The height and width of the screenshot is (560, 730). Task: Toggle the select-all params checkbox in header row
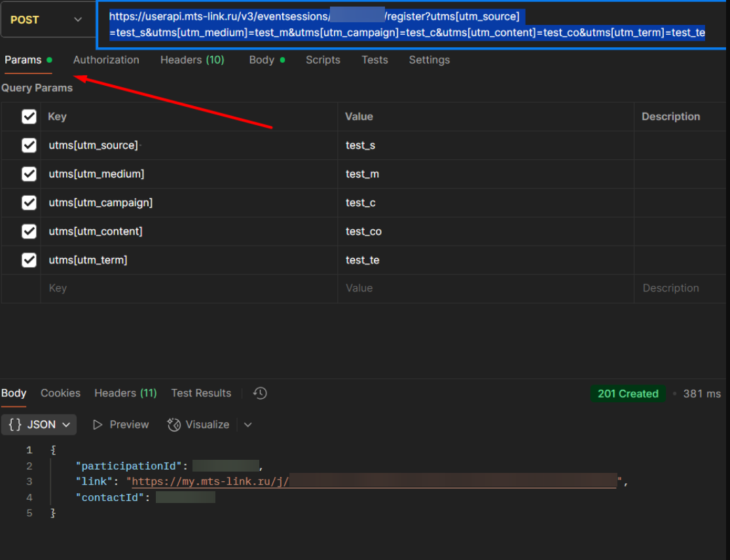(x=29, y=117)
